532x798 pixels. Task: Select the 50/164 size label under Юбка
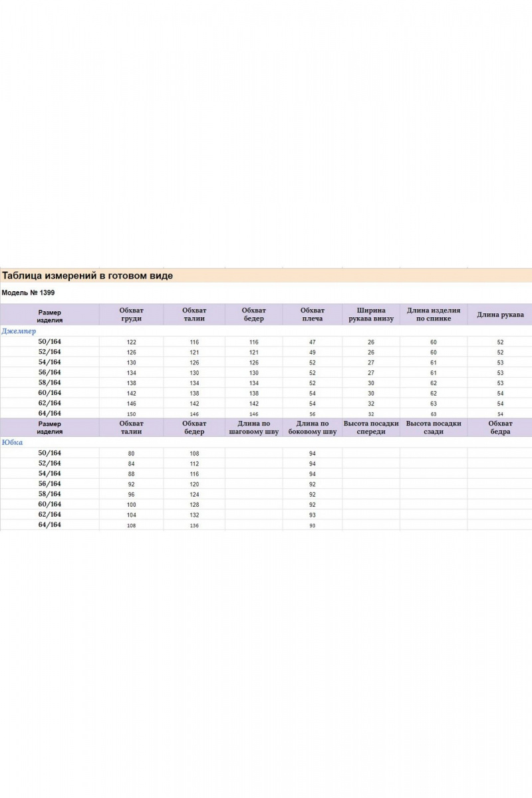50,453
